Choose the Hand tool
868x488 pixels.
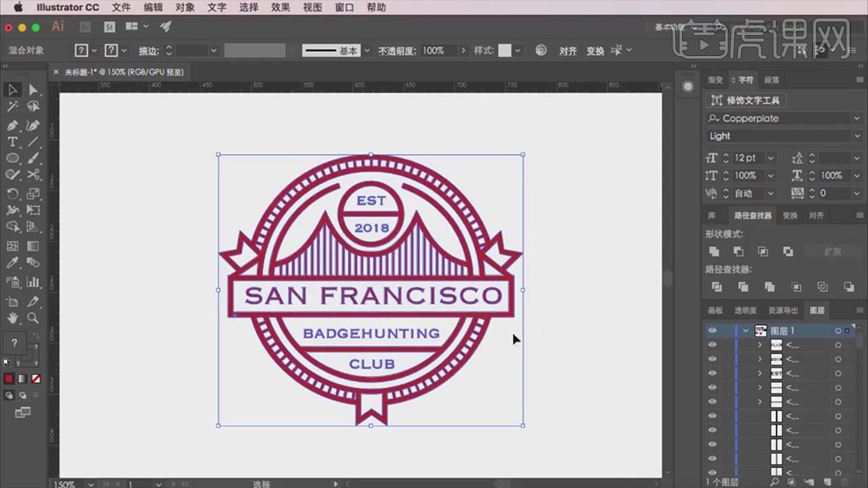[x=12, y=318]
